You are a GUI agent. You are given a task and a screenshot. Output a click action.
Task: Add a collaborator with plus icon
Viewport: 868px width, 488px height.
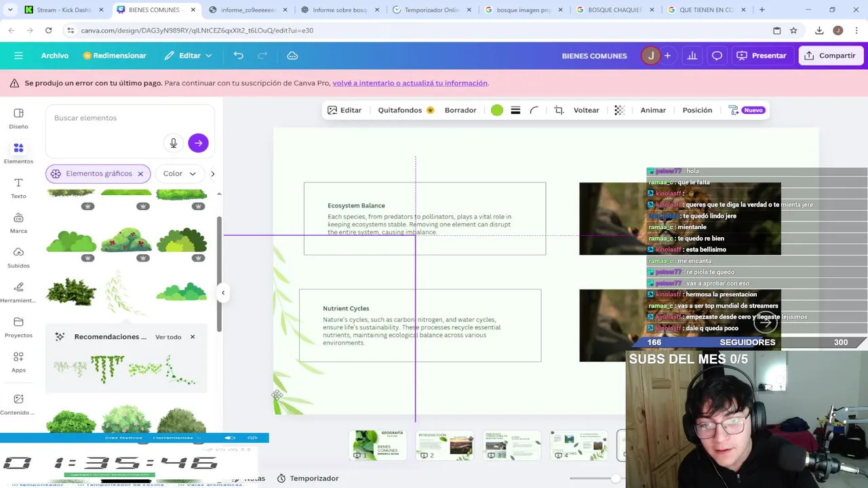(x=667, y=56)
